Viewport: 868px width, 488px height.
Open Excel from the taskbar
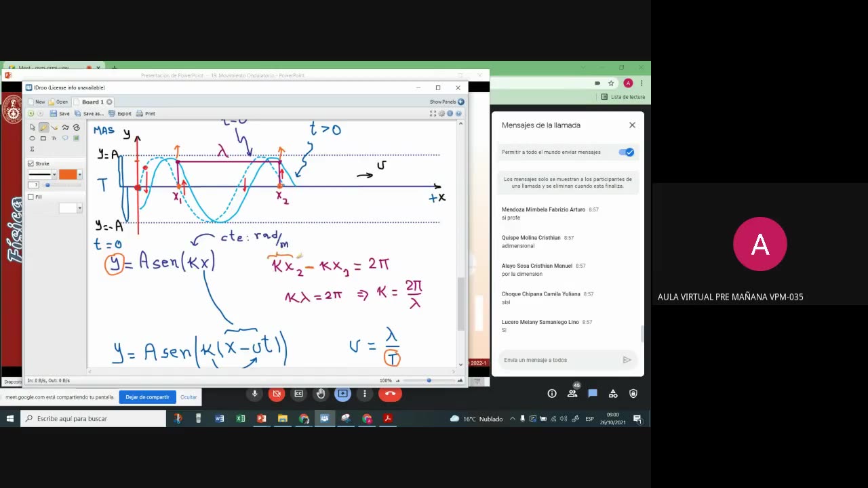point(240,419)
